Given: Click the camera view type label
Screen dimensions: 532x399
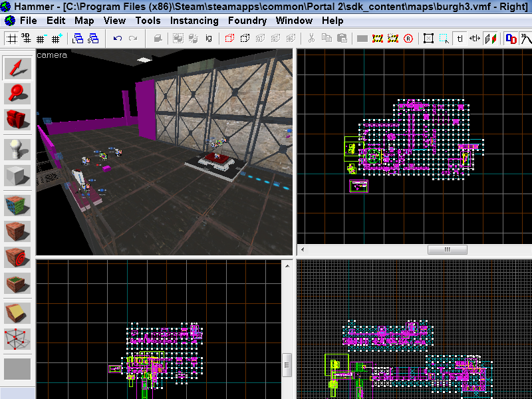Looking at the screenshot, I should 52,55.
